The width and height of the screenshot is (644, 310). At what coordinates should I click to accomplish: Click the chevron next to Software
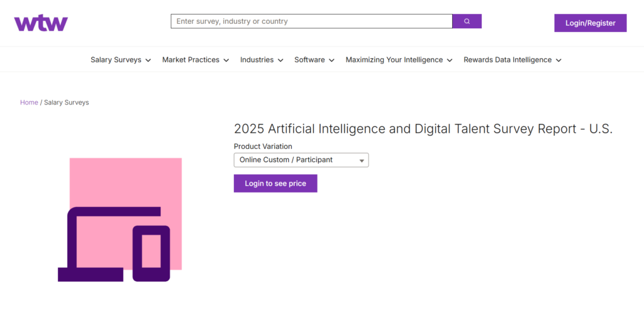click(331, 60)
